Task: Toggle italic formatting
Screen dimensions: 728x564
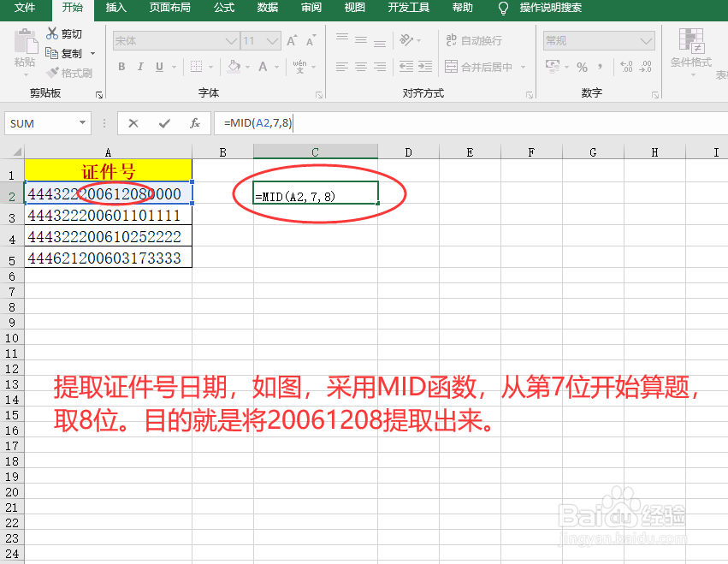Action: coord(139,66)
